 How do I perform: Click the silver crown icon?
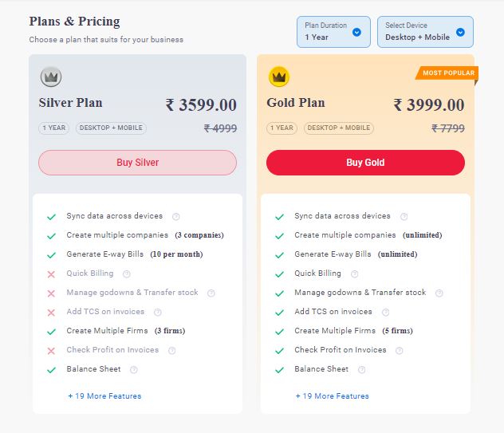coord(51,77)
